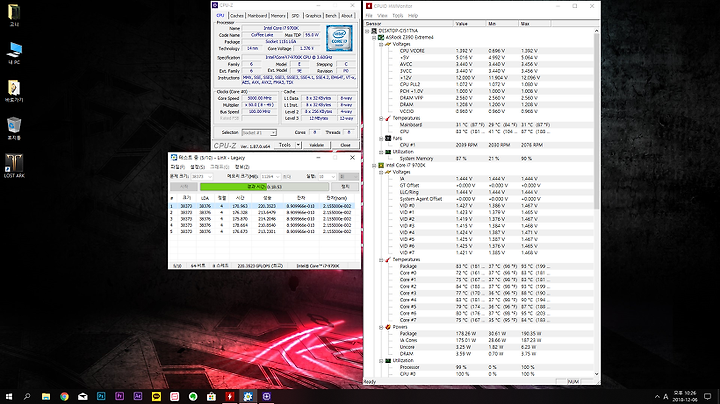Viewport: 720px width, 404px height.
Task: Click the Max column header in HWMonitor
Action: coord(534,23)
